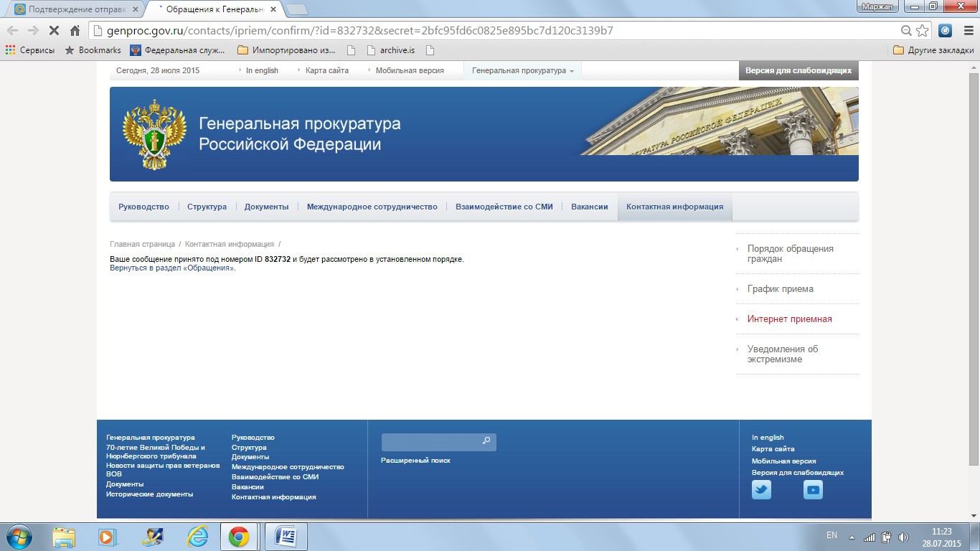The height and width of the screenshot is (551, 980).
Task: Open Карта сайта in the top bar
Action: tap(327, 70)
